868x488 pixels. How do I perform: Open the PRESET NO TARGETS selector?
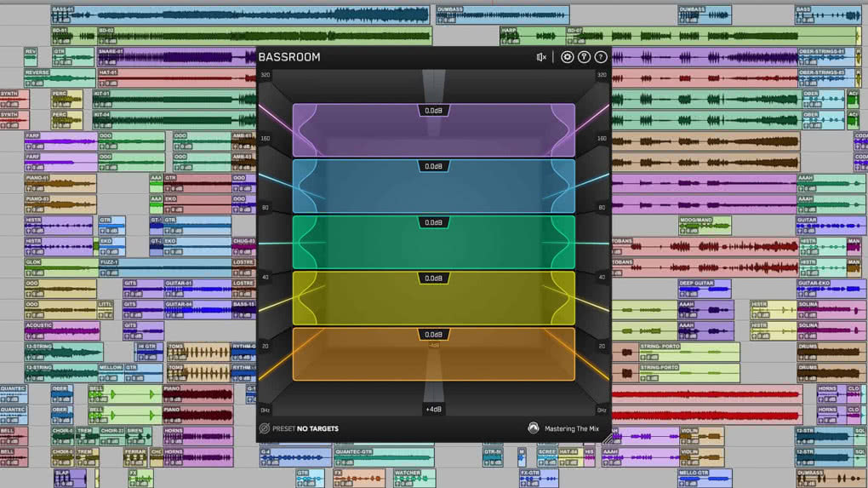pos(305,428)
